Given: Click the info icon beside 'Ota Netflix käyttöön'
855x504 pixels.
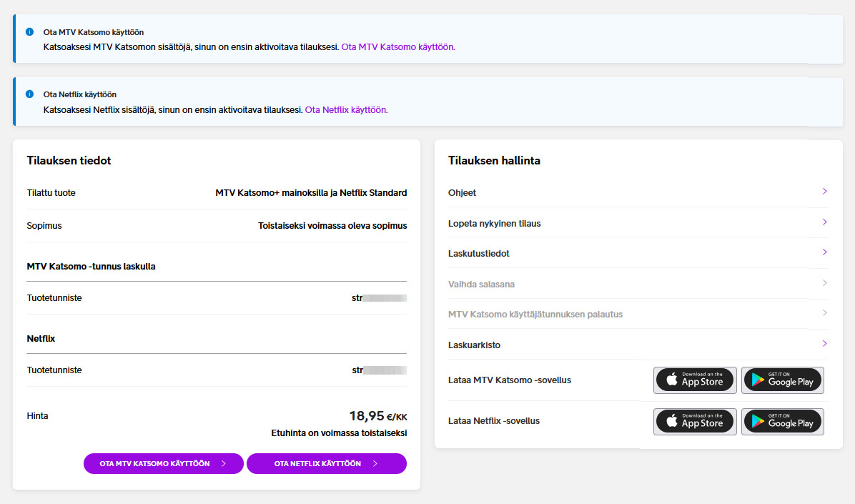Looking at the screenshot, I should pos(29,94).
